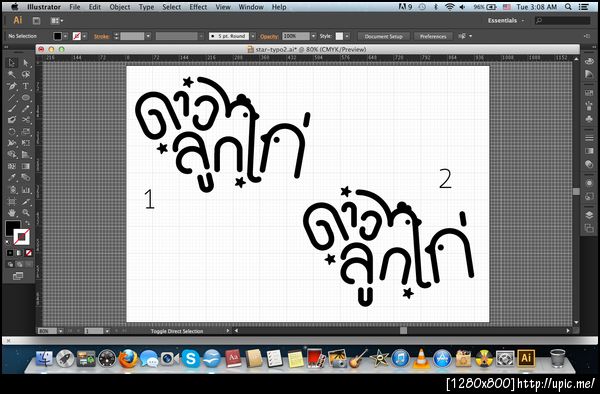This screenshot has width=600, height=394.
Task: Click the Document Setup button
Action: (x=383, y=36)
